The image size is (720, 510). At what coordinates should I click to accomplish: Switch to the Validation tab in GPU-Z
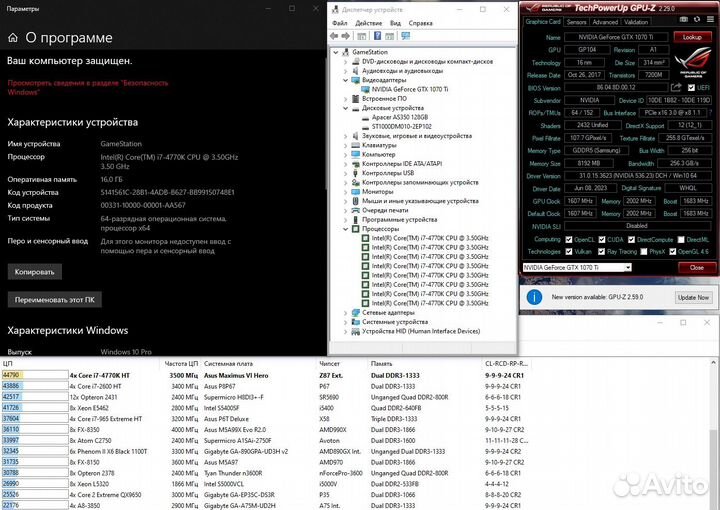[x=636, y=22]
